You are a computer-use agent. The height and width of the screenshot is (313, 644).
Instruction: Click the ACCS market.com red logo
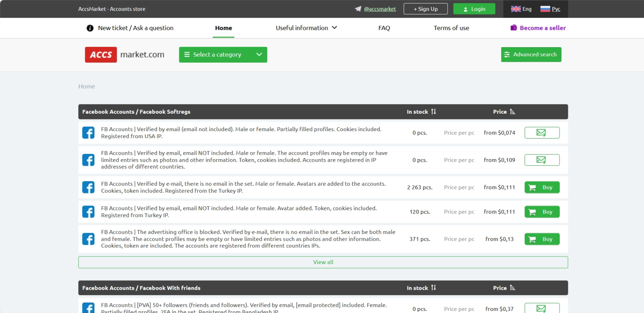coord(101,55)
